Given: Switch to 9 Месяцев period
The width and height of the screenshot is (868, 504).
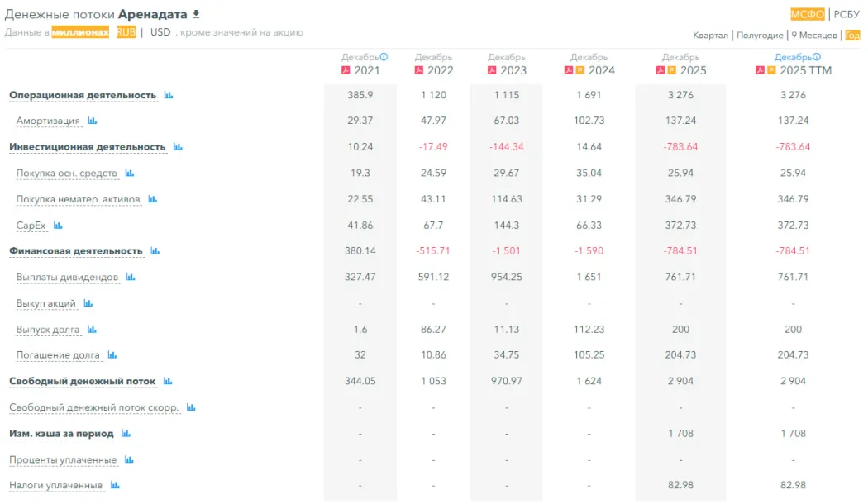Looking at the screenshot, I should tap(814, 36).
